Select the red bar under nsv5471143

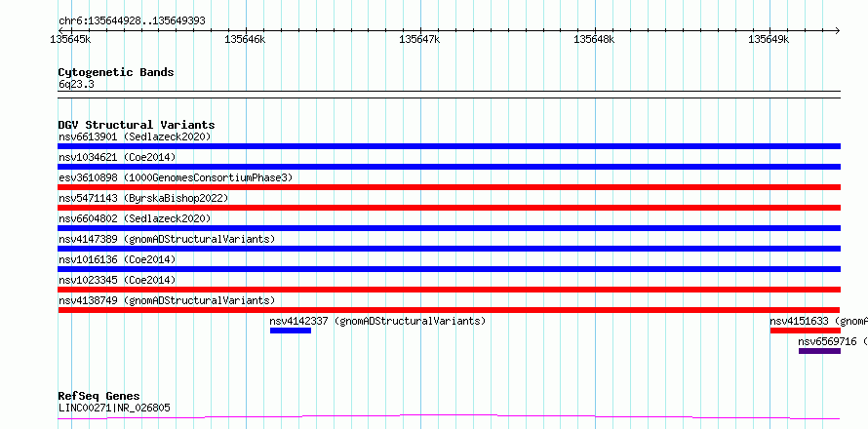tap(450, 208)
